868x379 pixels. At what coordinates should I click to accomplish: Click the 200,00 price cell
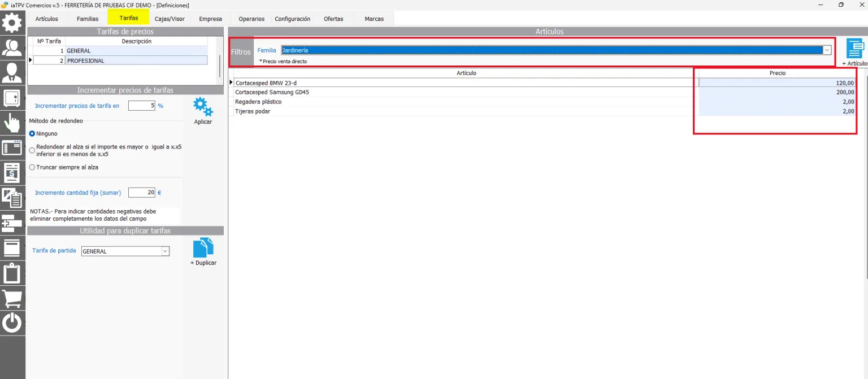[777, 92]
